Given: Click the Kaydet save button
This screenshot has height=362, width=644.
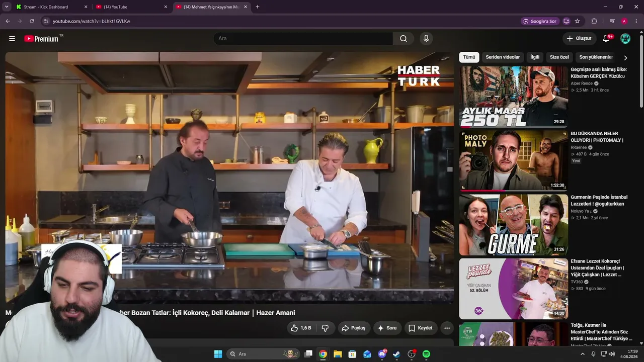Looking at the screenshot, I should click(x=421, y=328).
